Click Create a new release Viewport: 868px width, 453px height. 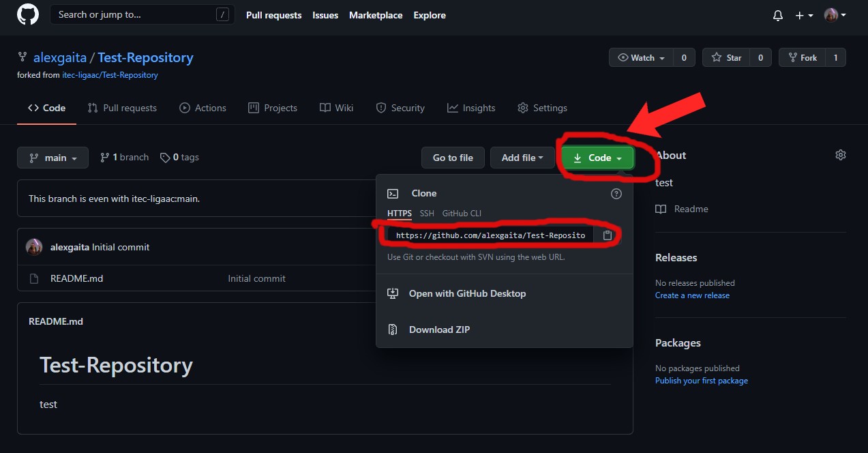pyautogui.click(x=692, y=295)
